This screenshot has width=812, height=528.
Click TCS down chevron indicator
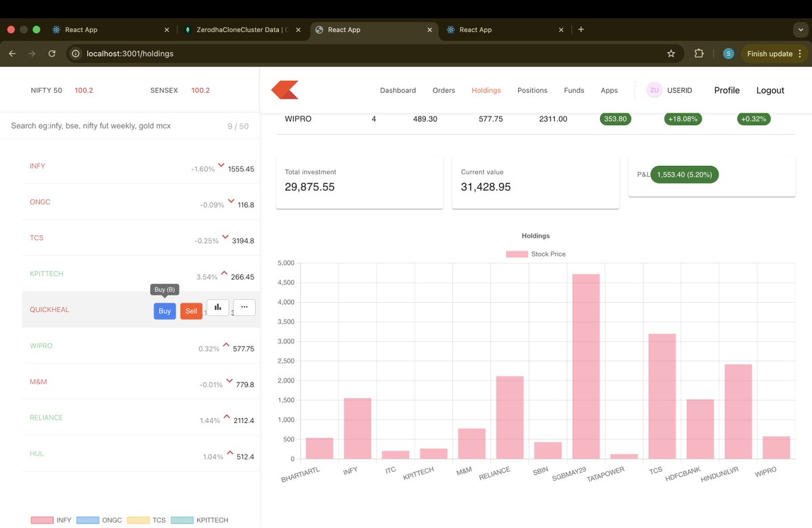(226, 236)
